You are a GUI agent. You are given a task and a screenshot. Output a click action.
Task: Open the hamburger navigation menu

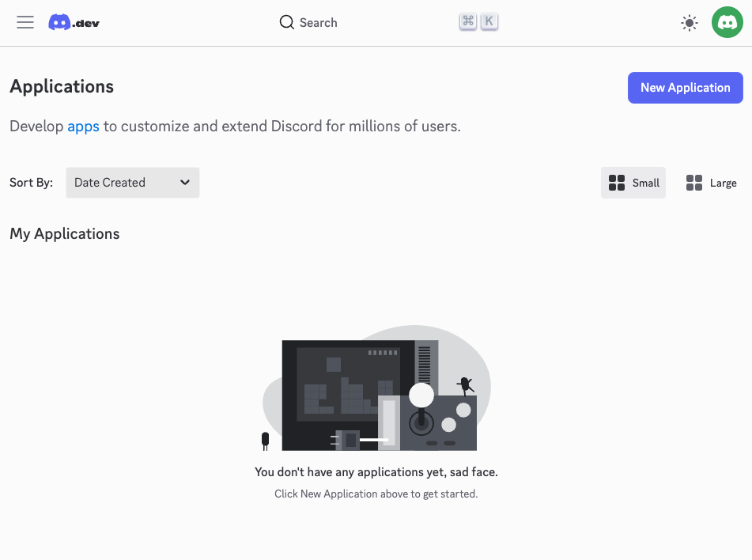(25, 22)
